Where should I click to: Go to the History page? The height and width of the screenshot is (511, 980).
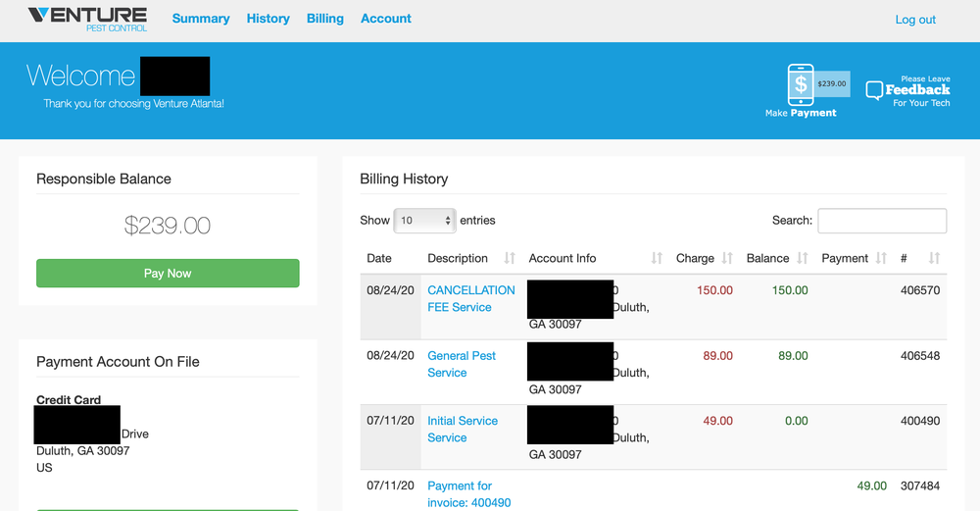(x=268, y=19)
